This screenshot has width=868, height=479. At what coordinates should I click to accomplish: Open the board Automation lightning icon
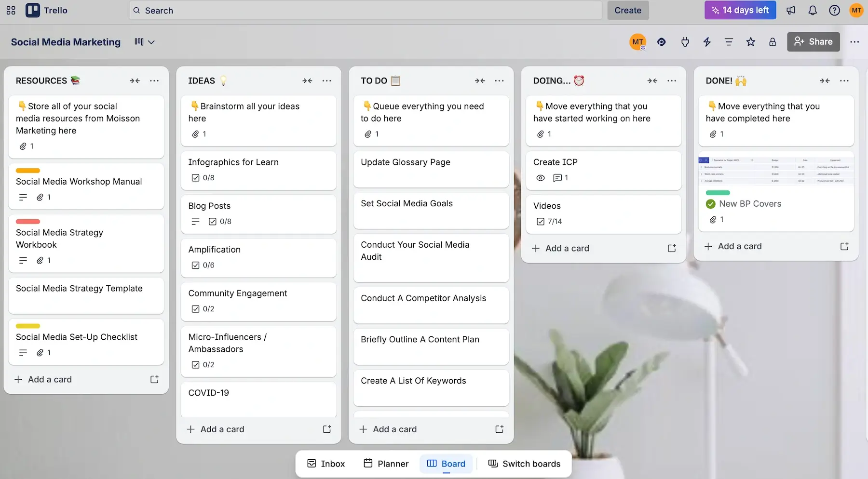[707, 42]
